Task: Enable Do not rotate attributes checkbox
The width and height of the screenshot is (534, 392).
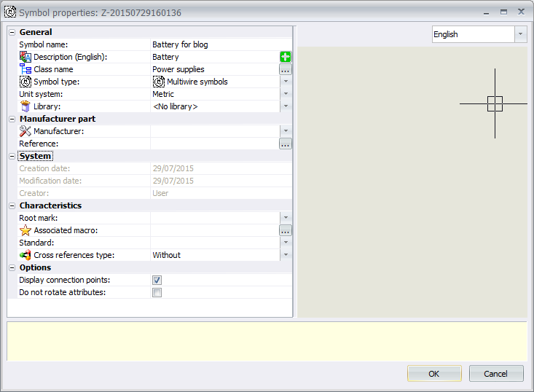Action: 157,293
